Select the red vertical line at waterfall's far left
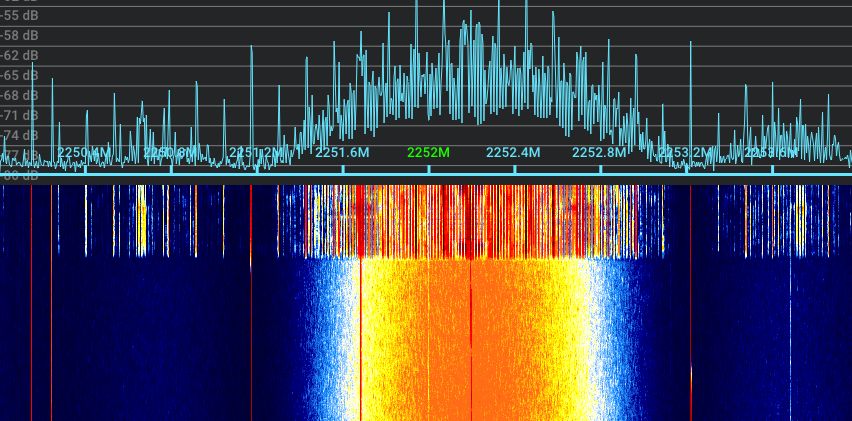Screen dimensions: 852x421 (x=31, y=300)
